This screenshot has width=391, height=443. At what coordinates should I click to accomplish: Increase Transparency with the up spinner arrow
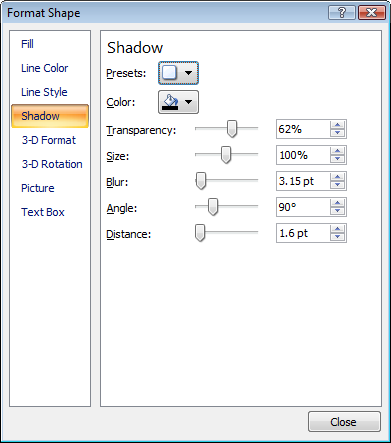pos(337,125)
